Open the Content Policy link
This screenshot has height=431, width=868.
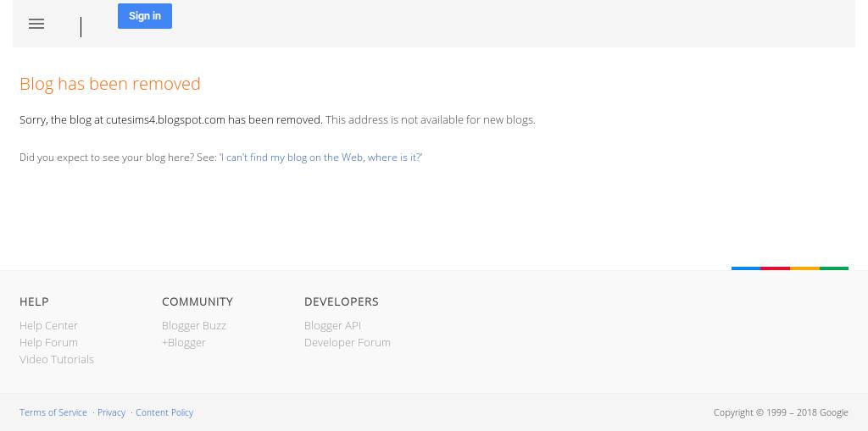pos(164,412)
